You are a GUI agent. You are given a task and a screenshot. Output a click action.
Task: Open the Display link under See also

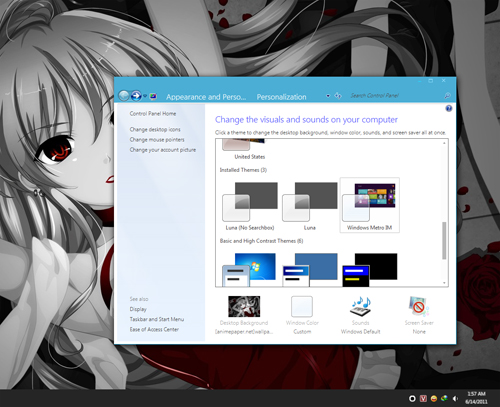click(138, 309)
